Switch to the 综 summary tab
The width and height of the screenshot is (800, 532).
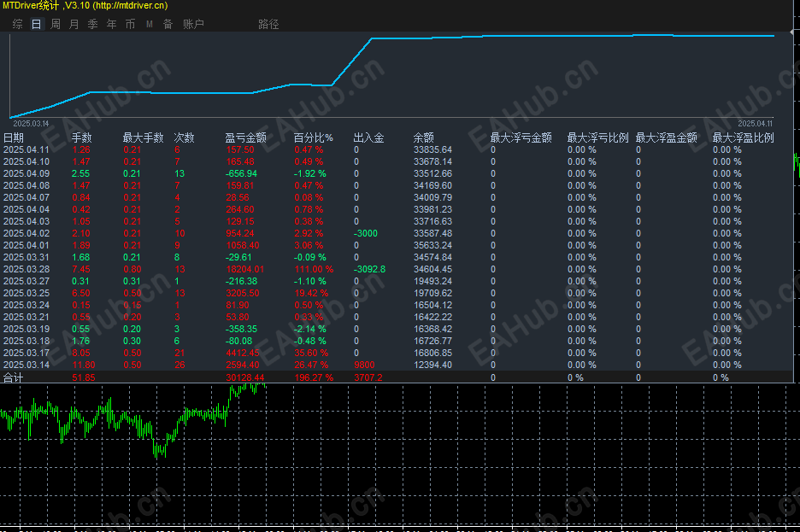[x=17, y=24]
